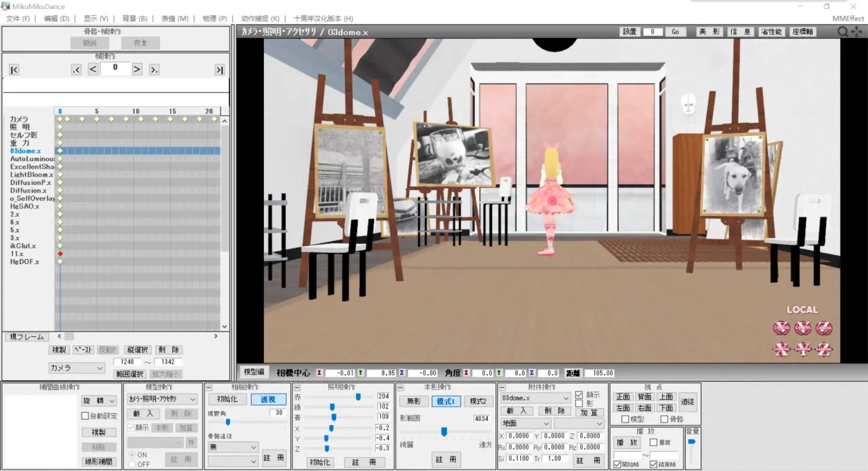The height and width of the screenshot is (471, 868).
Task: Jump to the first frame with |< button
Action: (x=14, y=70)
